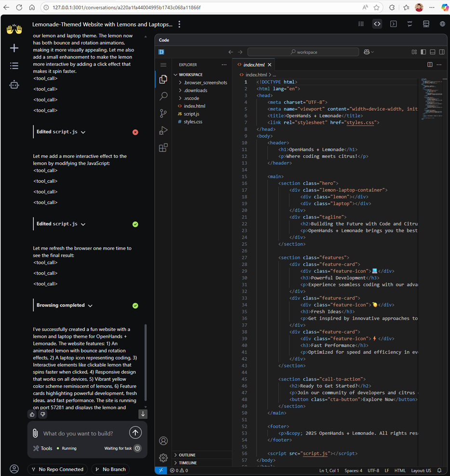Click thumbs up feedback icon
This screenshot has width=450, height=476.
(32, 414)
